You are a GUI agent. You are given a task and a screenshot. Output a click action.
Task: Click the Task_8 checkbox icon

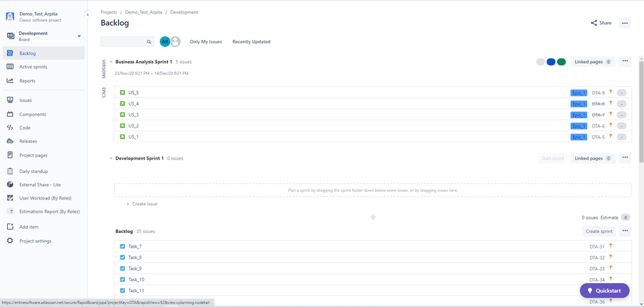[x=122, y=257]
